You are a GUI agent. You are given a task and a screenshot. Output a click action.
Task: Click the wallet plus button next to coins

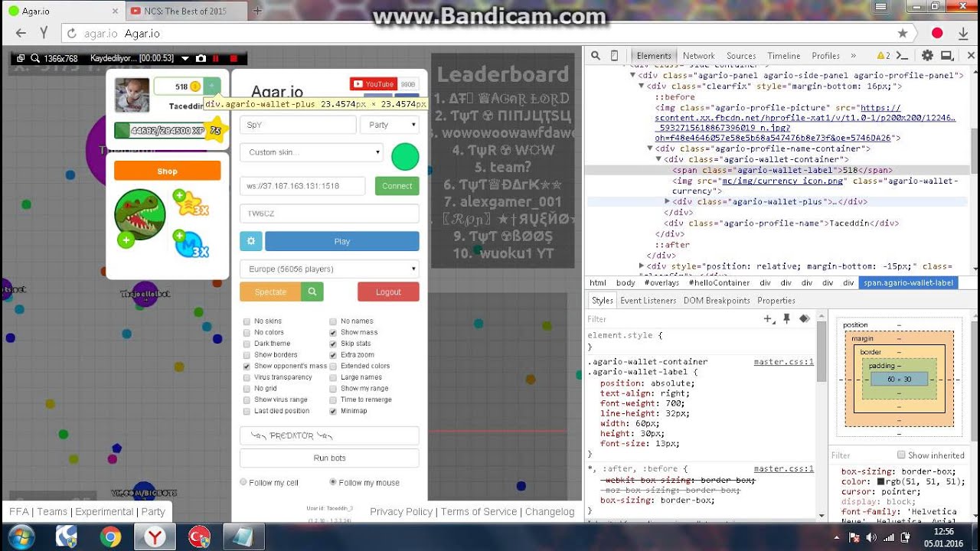[212, 86]
